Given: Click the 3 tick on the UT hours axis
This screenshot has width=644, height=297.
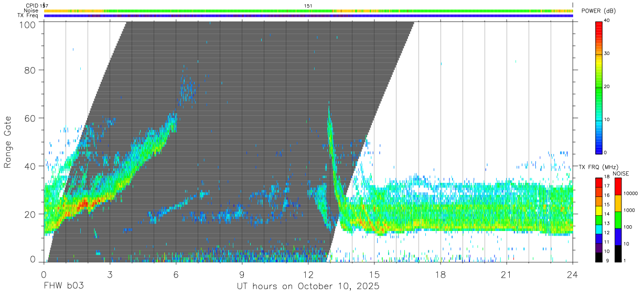Looking at the screenshot, I should [110, 274].
